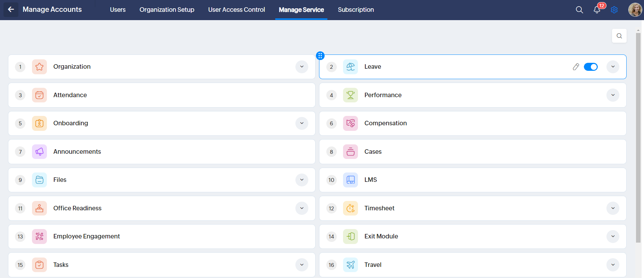Toggle the Leave service switch off
The width and height of the screenshot is (644, 278).
[x=590, y=67]
